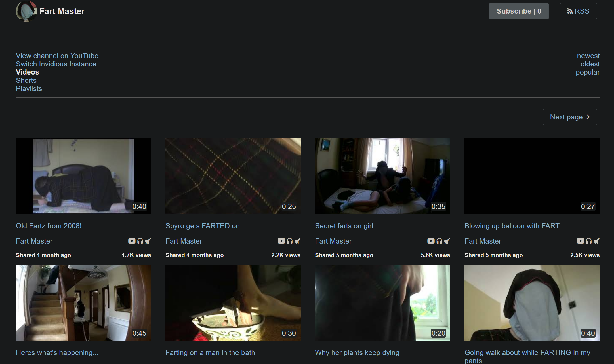Open YouTube icon for Spyro gets FARTED on
Screen dimensions: 614x364
tap(281, 241)
